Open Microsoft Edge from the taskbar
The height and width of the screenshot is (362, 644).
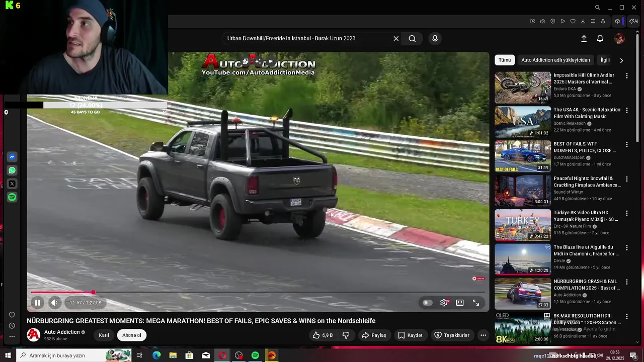156,355
